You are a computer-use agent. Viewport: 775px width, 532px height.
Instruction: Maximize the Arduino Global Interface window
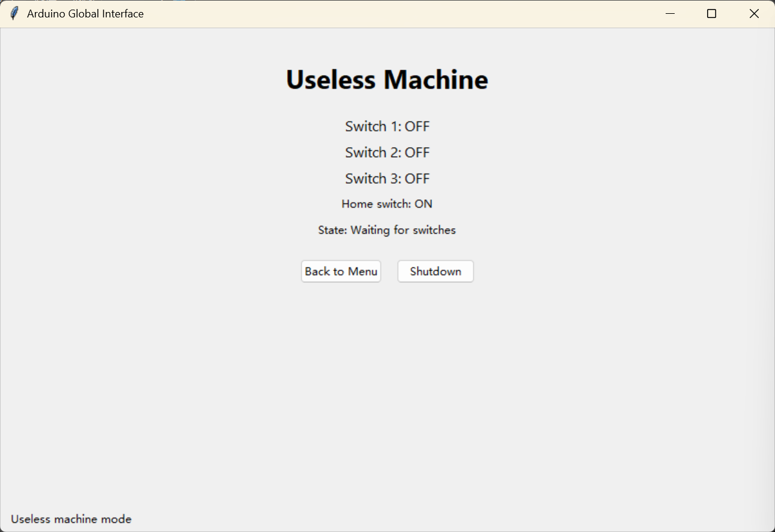tap(712, 14)
